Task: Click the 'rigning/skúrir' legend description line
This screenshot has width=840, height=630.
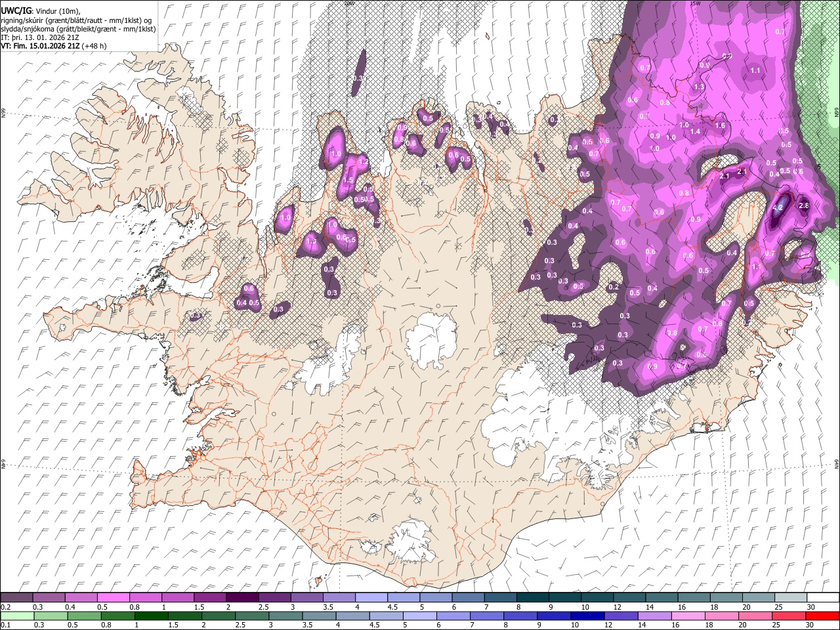Action: (x=77, y=20)
